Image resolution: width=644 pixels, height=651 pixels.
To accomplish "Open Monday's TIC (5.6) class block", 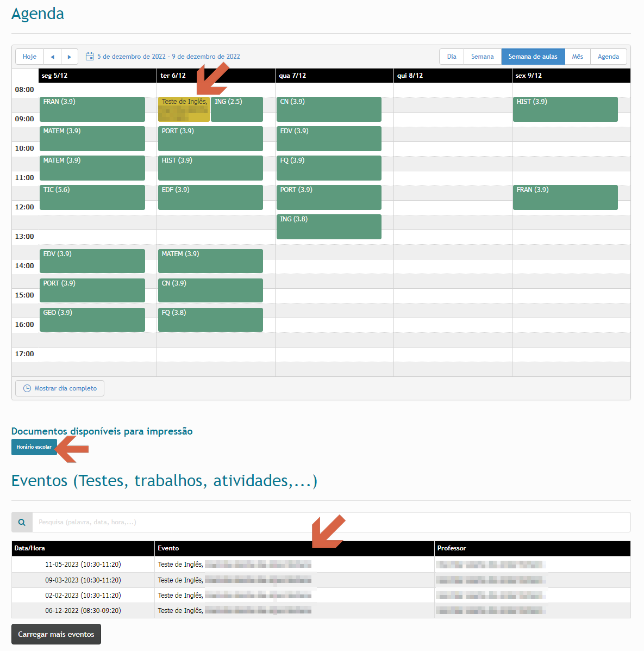I will [92, 197].
